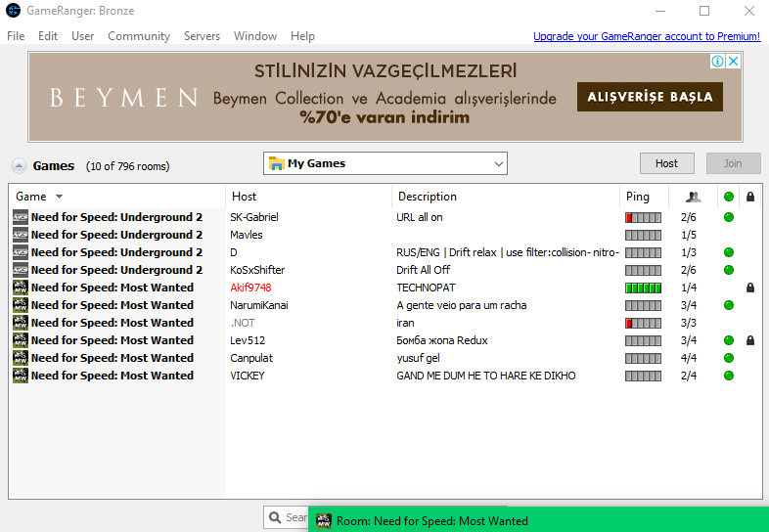
Task: Click the Join button
Action: tap(733, 163)
